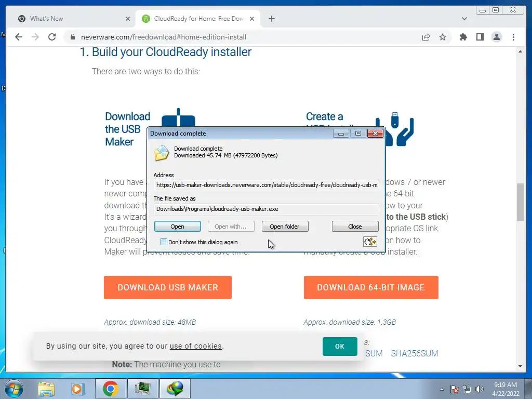Click the address bar URL
Image resolution: width=532 pixels, height=399 pixels.
[164, 37]
